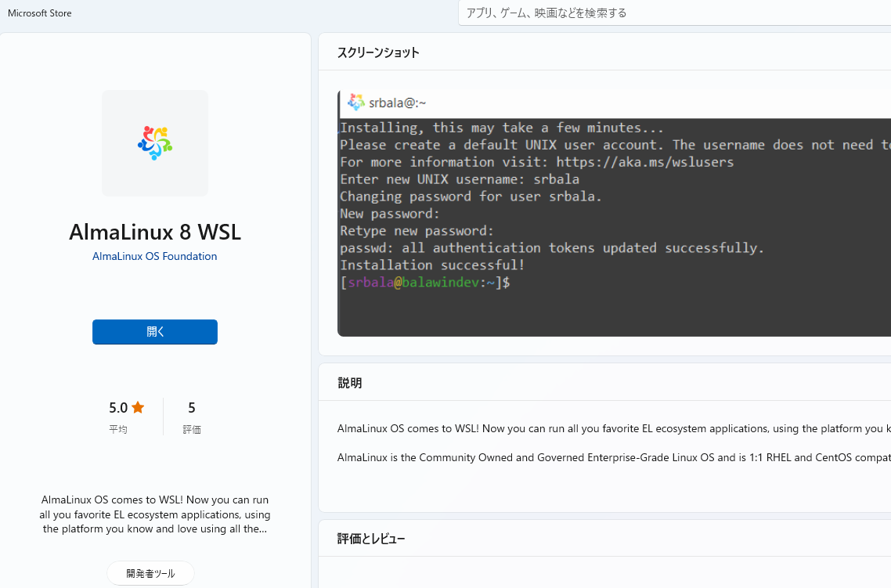
Task: Click the 説明 section header
Action: point(349,383)
